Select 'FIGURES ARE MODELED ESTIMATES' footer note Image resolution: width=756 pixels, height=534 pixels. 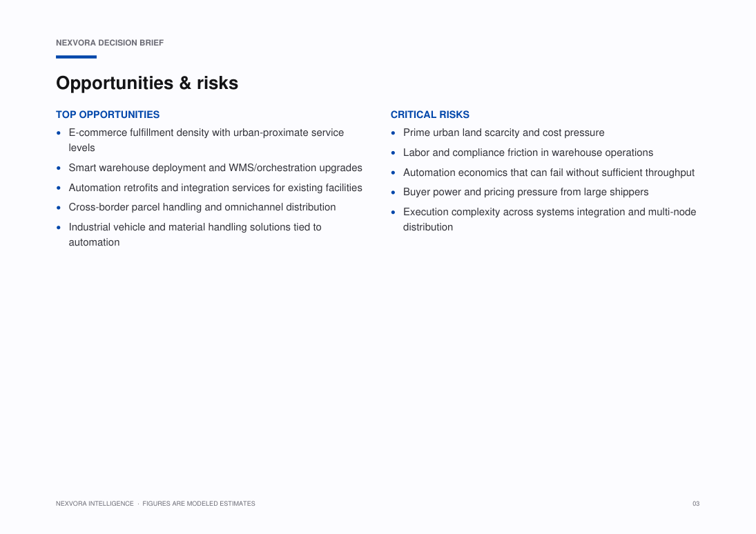pos(199,504)
